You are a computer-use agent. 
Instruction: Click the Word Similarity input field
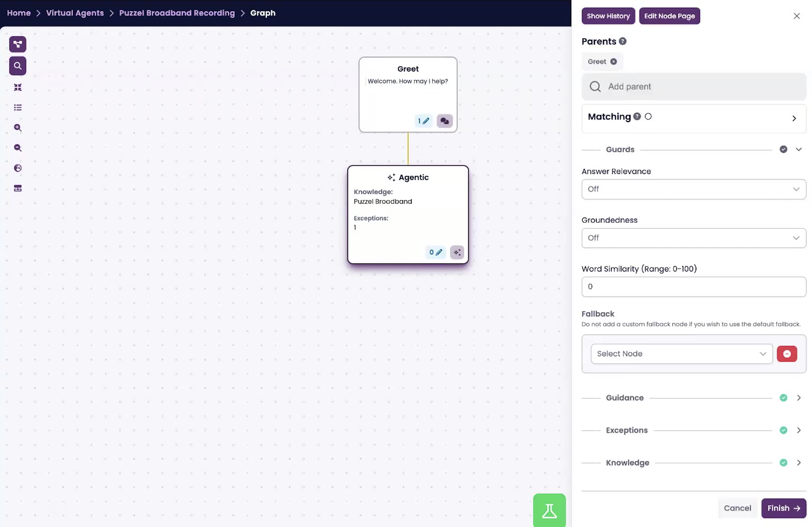tap(693, 287)
